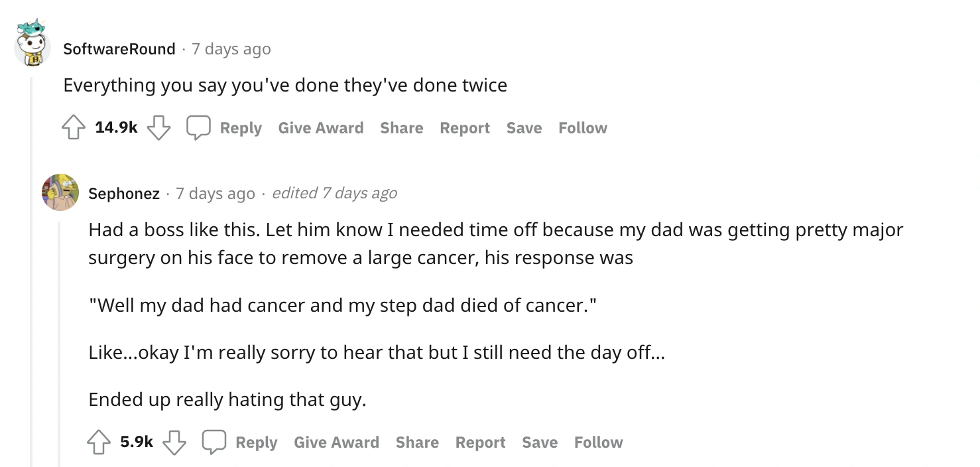Image resolution: width=980 pixels, height=467 pixels.
Task: Follow SoftwareRound's comment
Action: 583,128
